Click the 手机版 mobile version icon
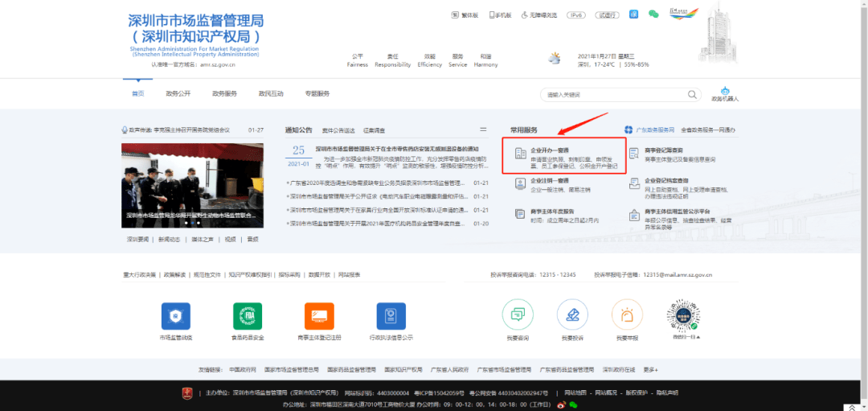This screenshot has height=411, width=868. (x=492, y=15)
